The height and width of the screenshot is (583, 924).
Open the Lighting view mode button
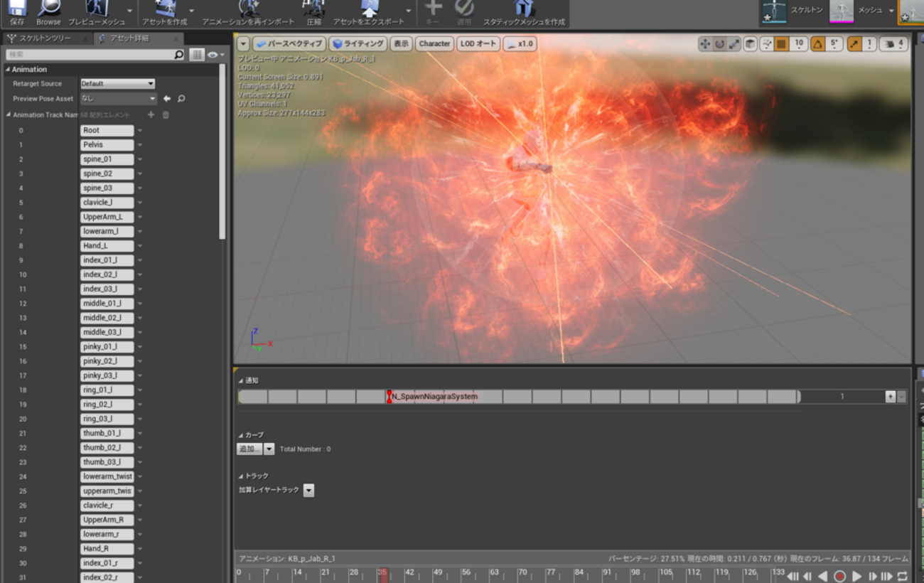(x=358, y=44)
